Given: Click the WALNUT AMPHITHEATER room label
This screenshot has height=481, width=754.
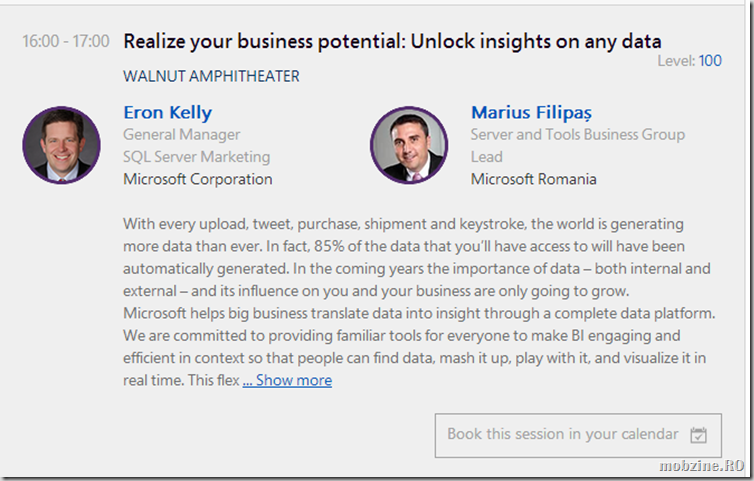Looking at the screenshot, I should 211,76.
